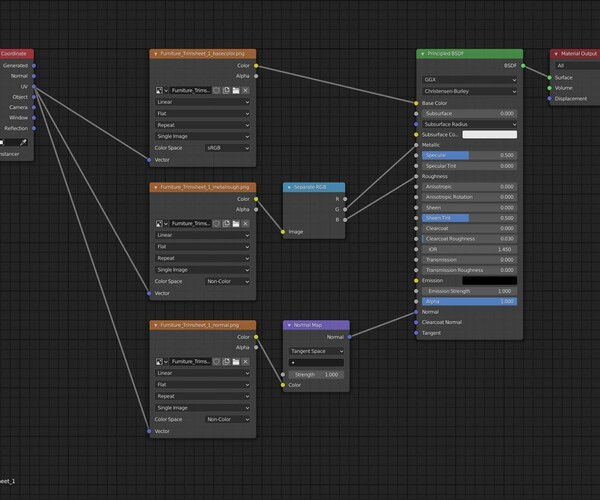The width and height of the screenshot is (600, 500).
Task: Click Separate RGB node R output socket
Action: coord(345,199)
